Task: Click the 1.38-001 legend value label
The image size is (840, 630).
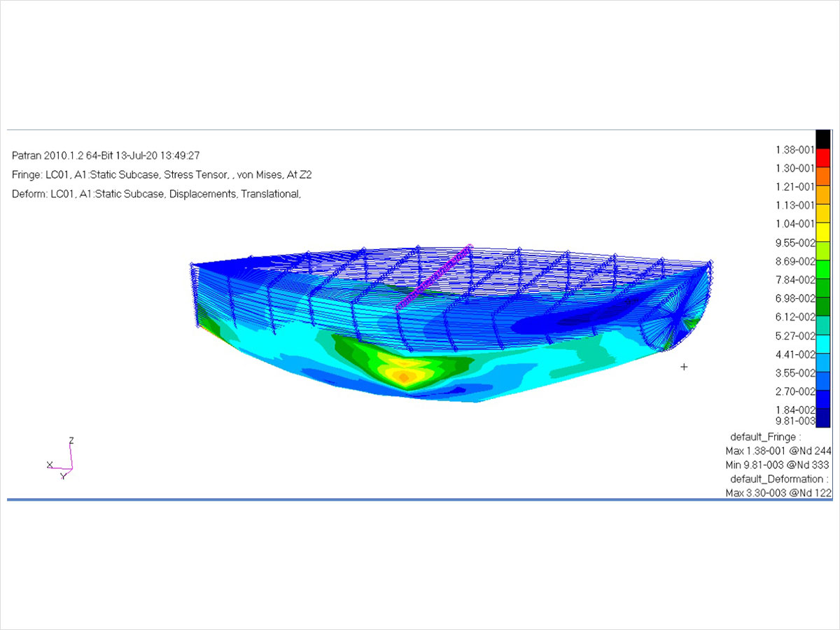Action: pos(794,149)
